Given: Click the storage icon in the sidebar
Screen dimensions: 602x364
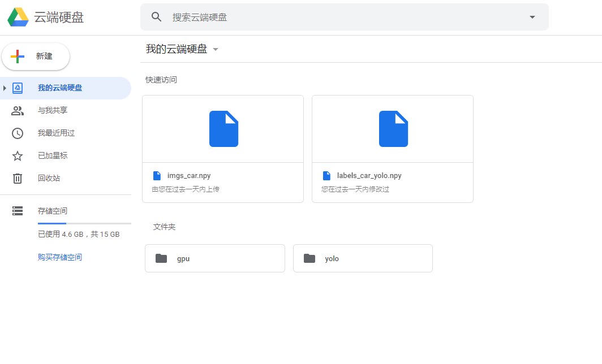Looking at the screenshot, I should pos(18,211).
